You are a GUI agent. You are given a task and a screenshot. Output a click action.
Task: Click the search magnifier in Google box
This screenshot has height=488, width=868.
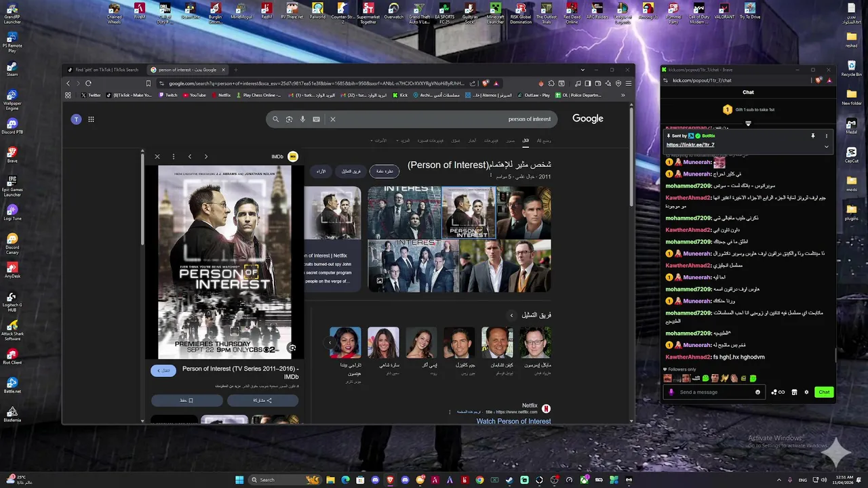275,119
